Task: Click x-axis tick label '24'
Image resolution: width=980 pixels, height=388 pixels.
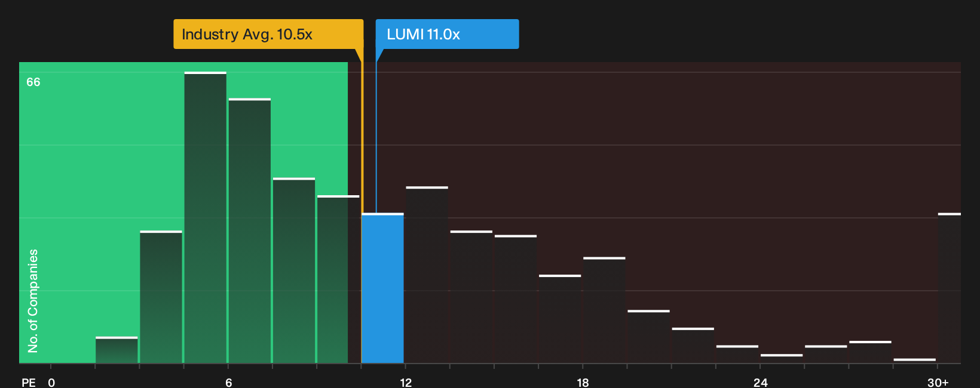Action: pos(760,383)
